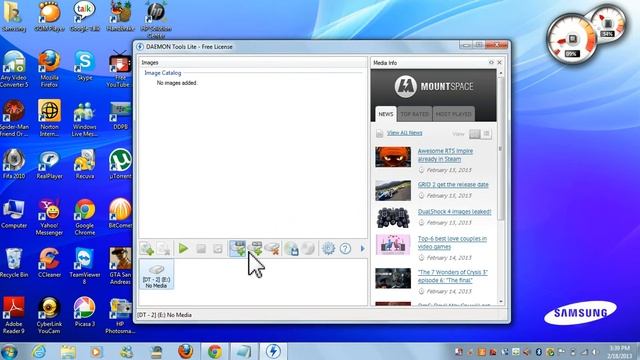Open GOM Player desktop shortcut

point(49,16)
